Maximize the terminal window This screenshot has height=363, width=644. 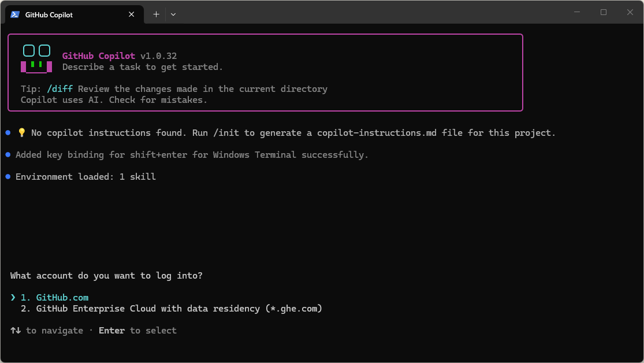coord(604,12)
